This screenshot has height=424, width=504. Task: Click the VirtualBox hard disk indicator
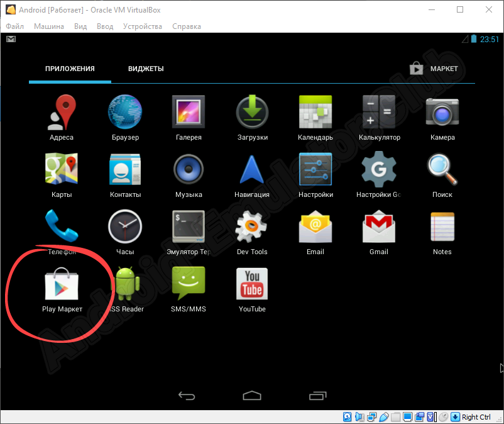tap(347, 417)
